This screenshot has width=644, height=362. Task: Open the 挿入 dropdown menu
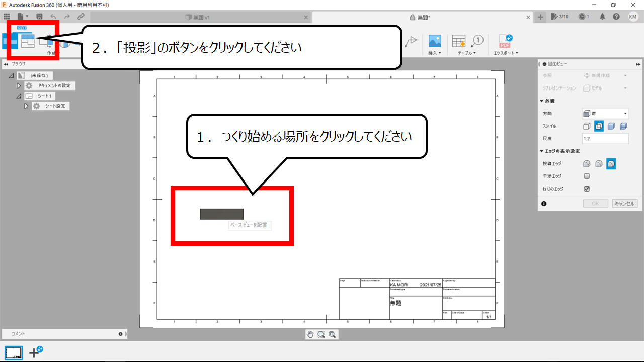[435, 53]
